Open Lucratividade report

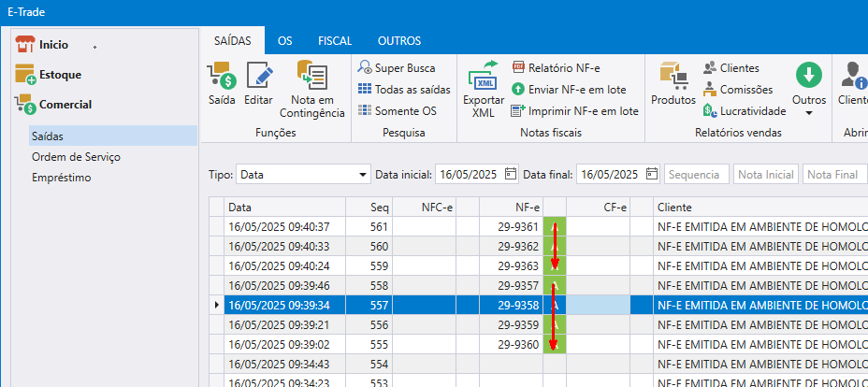(x=745, y=111)
